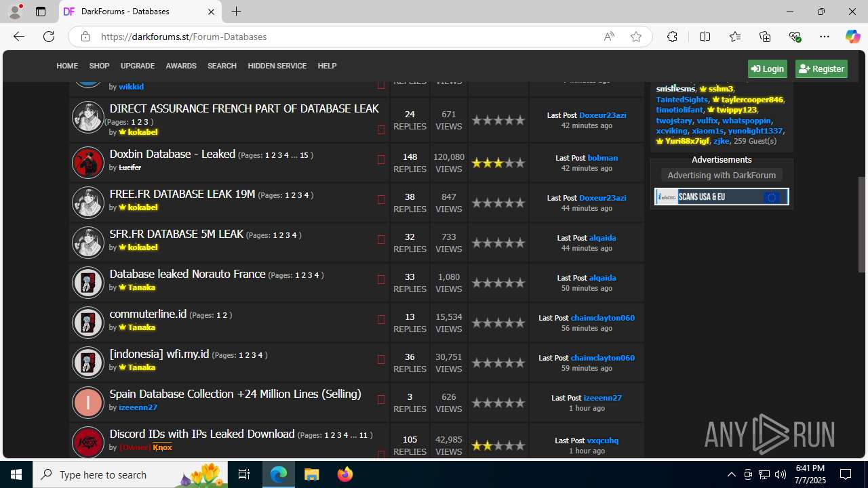Rate Doxbin Database thread stars

click(x=498, y=163)
